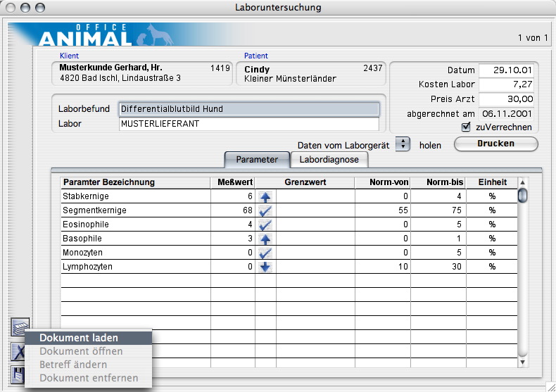Click the down-arrow icon in the Lymphozyten row
The image size is (556, 392).
(x=265, y=267)
